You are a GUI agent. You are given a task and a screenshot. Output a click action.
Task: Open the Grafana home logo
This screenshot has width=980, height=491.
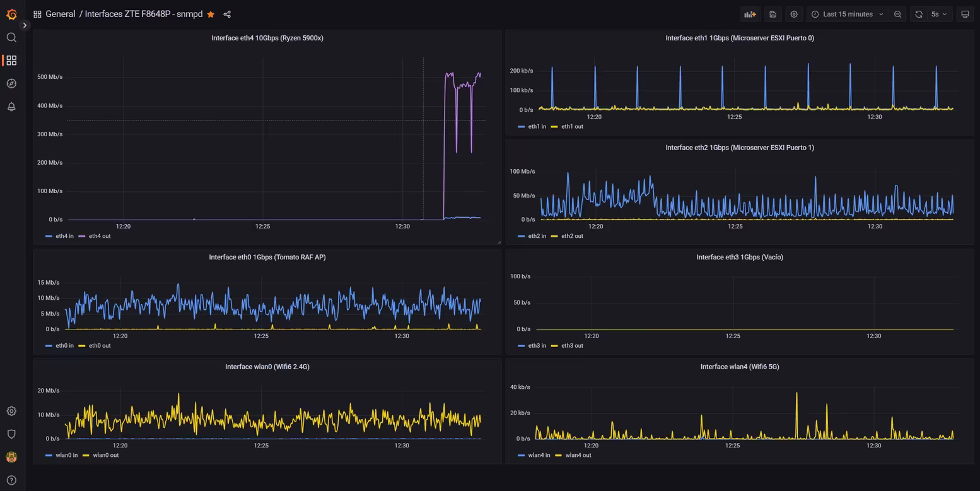11,14
